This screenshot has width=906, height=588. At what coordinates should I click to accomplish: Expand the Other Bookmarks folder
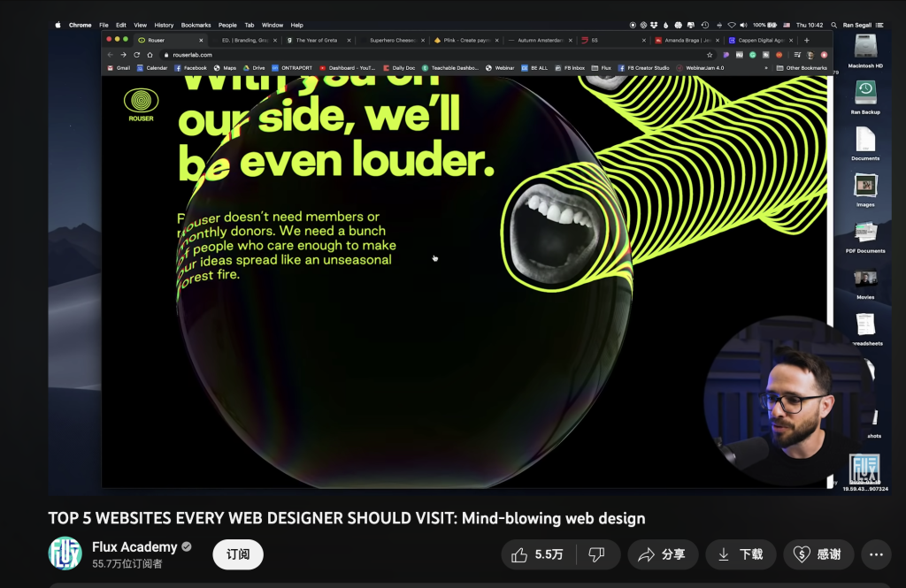[x=802, y=68]
